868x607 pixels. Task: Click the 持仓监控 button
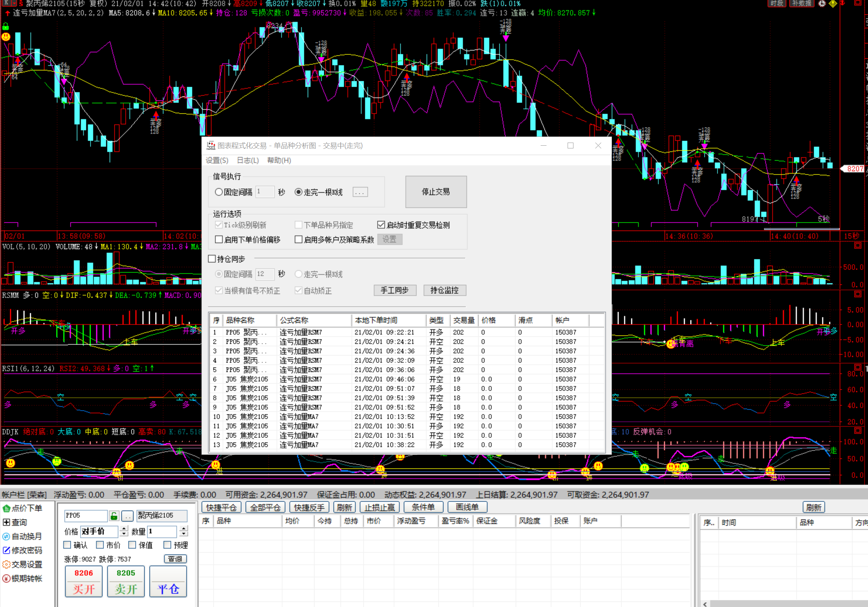(x=445, y=290)
